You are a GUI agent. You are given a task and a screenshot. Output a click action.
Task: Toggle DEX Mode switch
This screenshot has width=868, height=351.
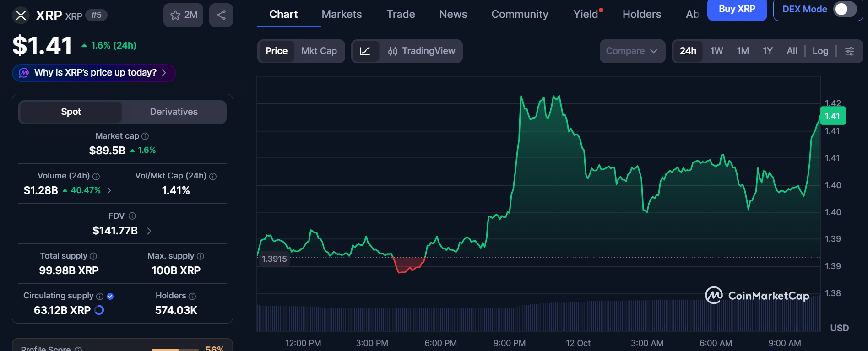[x=845, y=9]
